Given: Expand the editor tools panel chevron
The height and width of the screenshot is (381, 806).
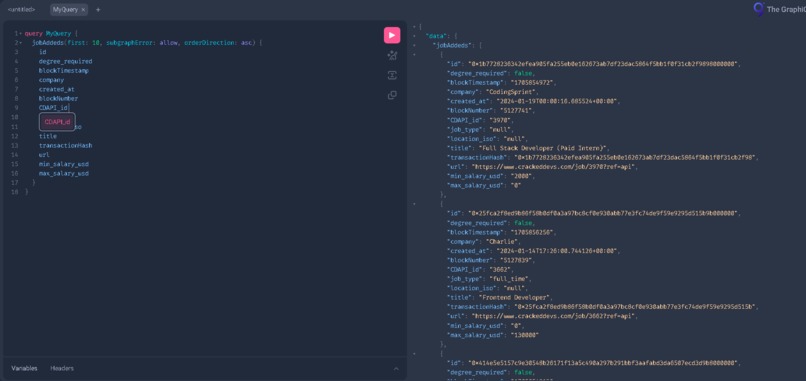Looking at the screenshot, I should click(396, 369).
